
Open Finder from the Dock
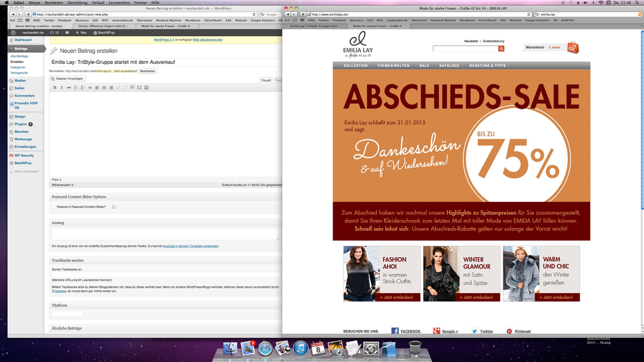(x=230, y=348)
